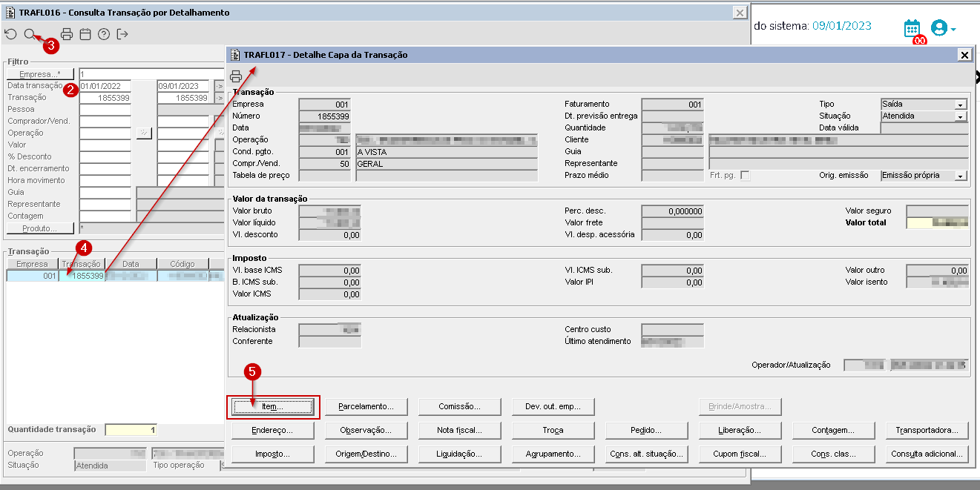This screenshot has height=490, width=980.
Task: Click the arrow button after Transação end number
Action: pos(219,98)
